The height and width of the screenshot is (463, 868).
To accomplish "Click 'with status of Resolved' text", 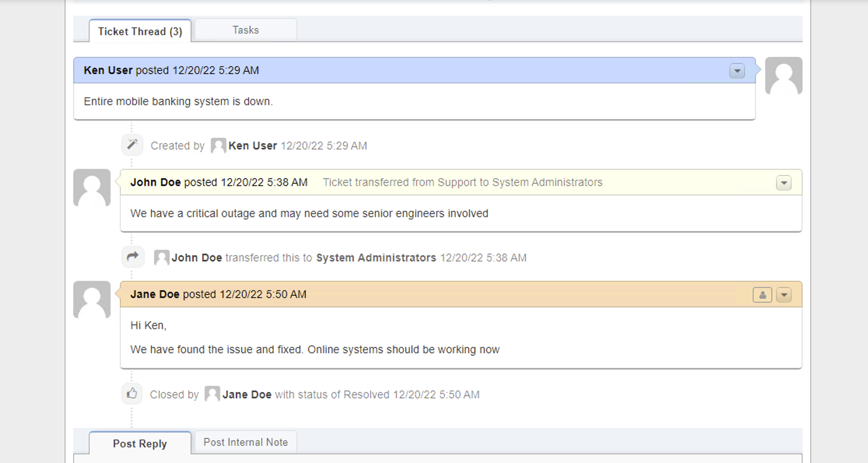I will [x=332, y=395].
